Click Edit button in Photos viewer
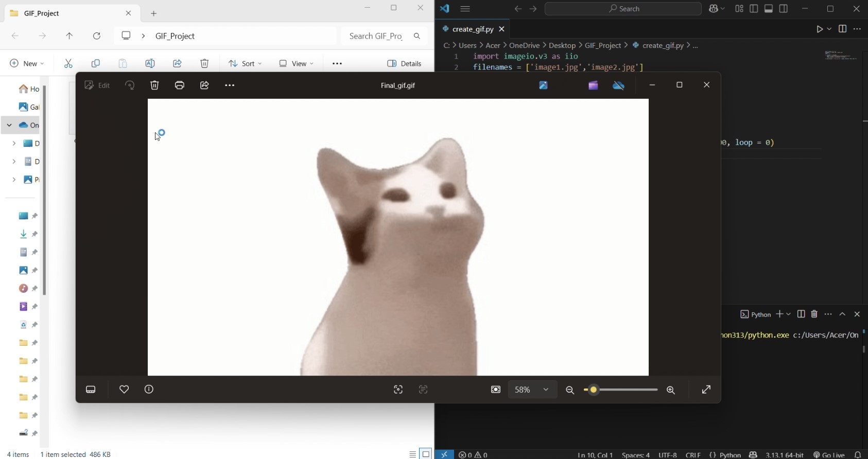 pos(97,85)
